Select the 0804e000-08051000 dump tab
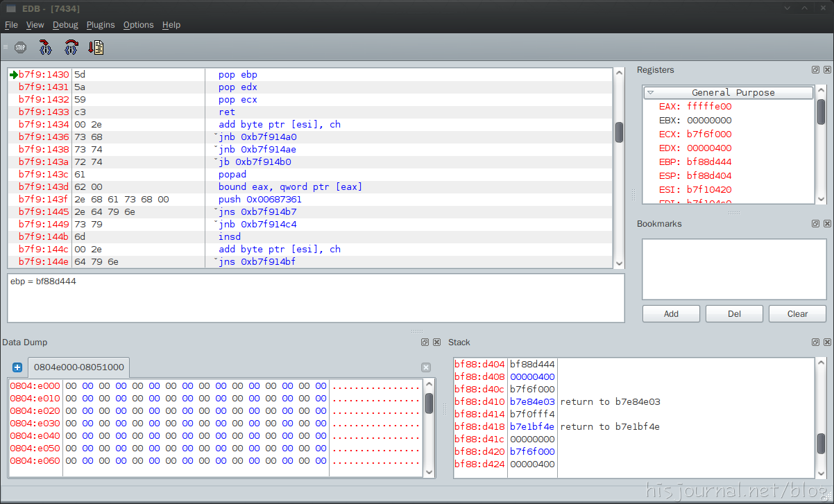The height and width of the screenshot is (504, 834). point(79,367)
